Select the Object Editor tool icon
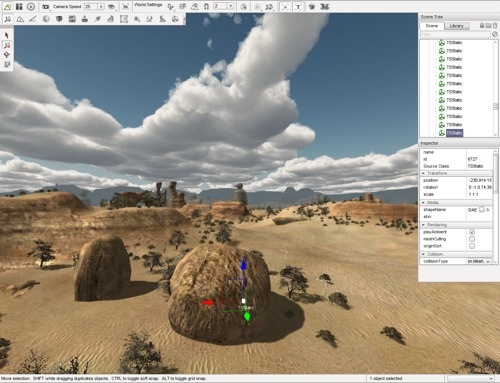This screenshot has width=500, height=383. point(7,19)
